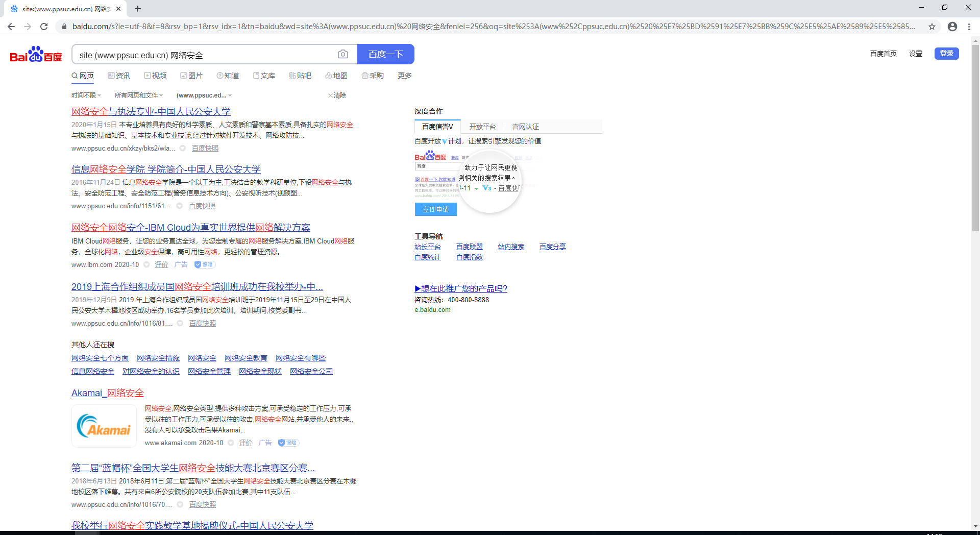Open image search camera icon
This screenshot has width=980, height=535.
pyautogui.click(x=343, y=54)
